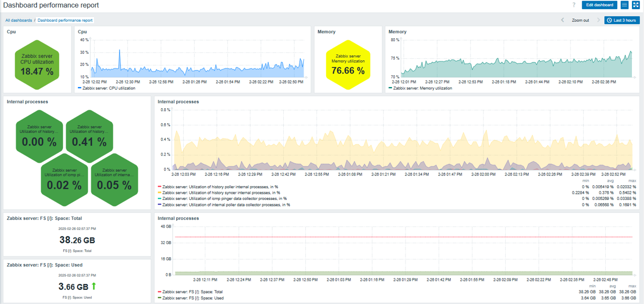
Task: Click internal poller avg value '0.06568 %'
Action: [x=604, y=205]
